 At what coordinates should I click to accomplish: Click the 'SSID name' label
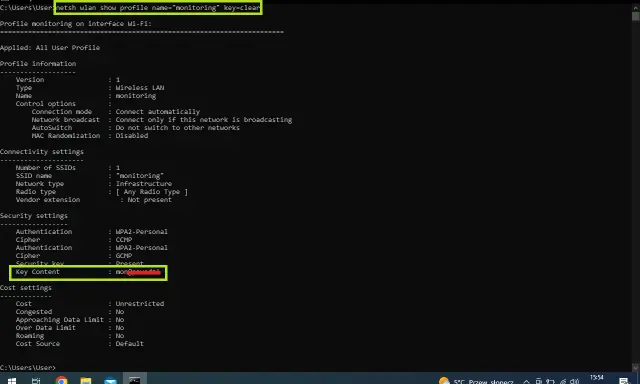click(x=34, y=175)
